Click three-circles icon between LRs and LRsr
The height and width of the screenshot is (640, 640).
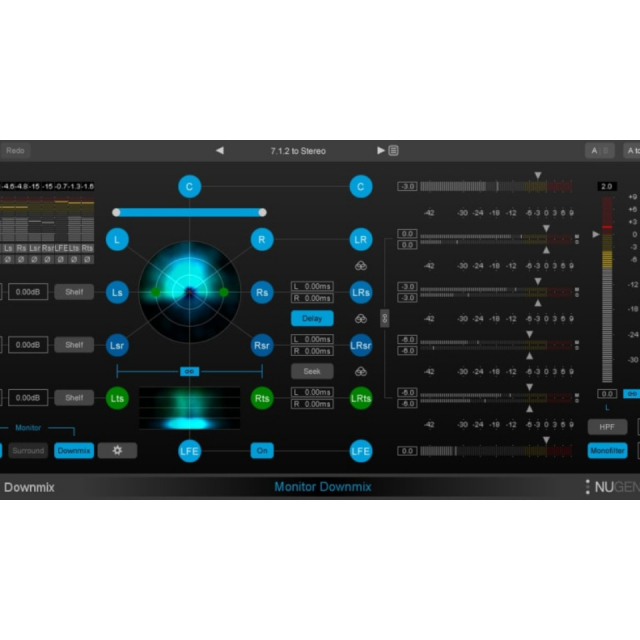click(x=361, y=319)
